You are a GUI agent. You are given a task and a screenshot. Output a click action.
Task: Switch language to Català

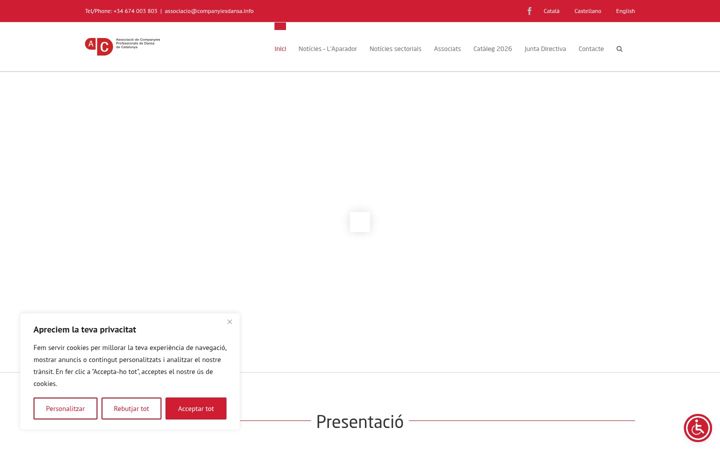click(551, 11)
